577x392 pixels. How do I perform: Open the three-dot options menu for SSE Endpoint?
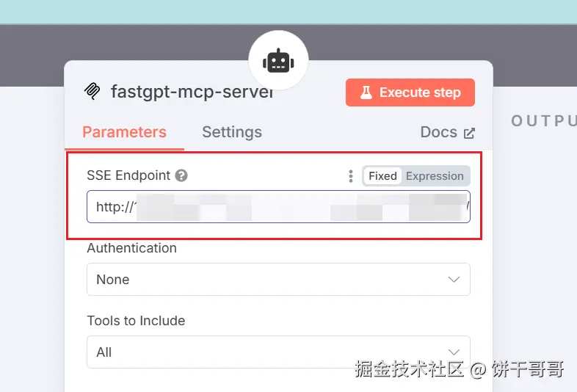[x=351, y=176]
